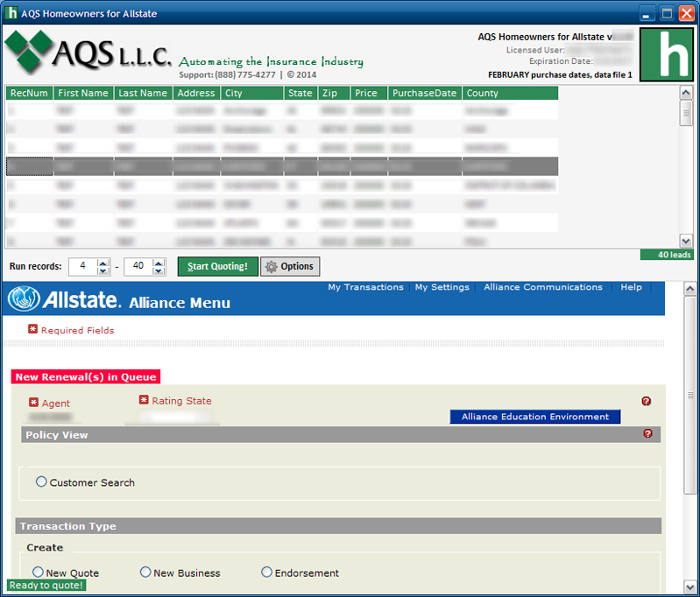Sort leads by First Name column header
700x597 pixels.
[83, 93]
